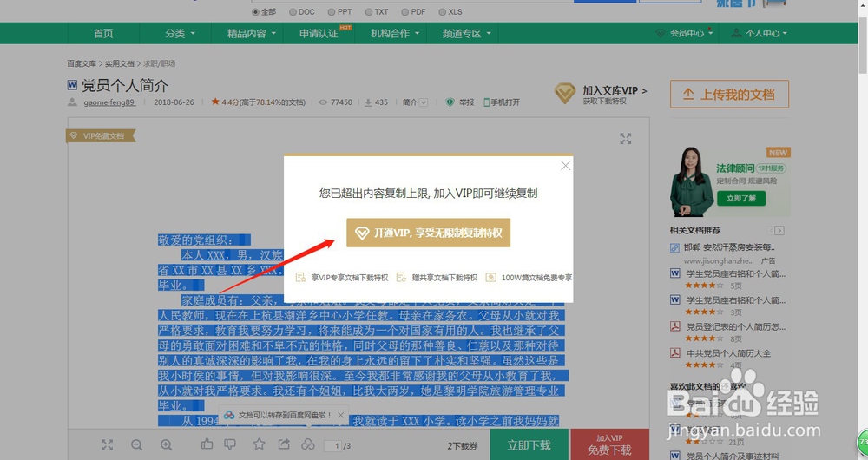Go to 实用文档 breadcrumb link
Viewport: 868px width, 460px height.
point(120,63)
